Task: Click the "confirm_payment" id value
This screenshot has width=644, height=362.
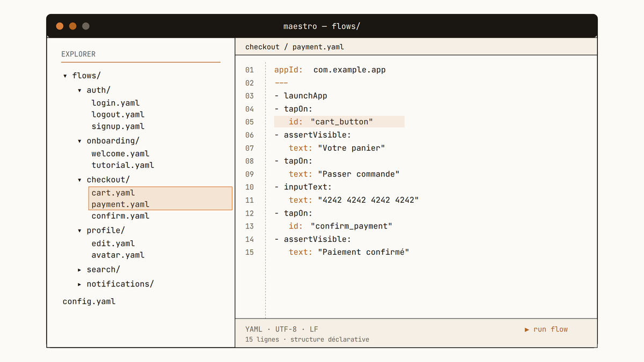Action: [x=352, y=226]
